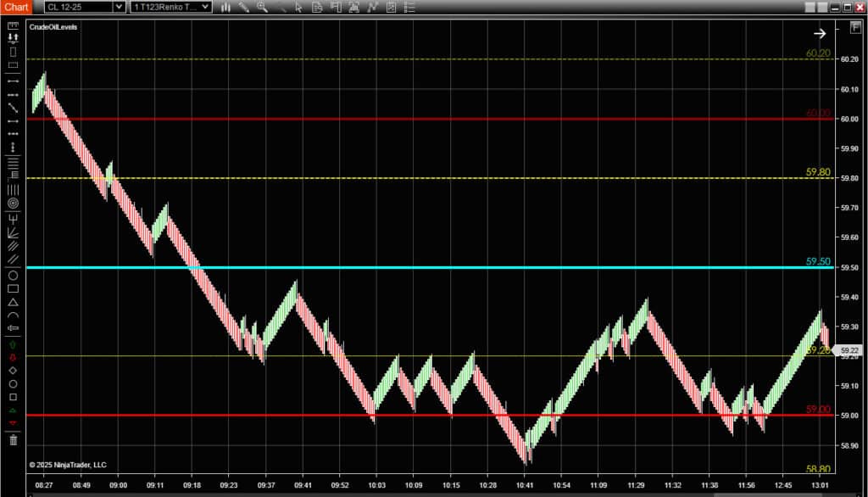This screenshot has width=868, height=497.
Task: Click the NinjaTrader LLC copyright text
Action: point(66,464)
